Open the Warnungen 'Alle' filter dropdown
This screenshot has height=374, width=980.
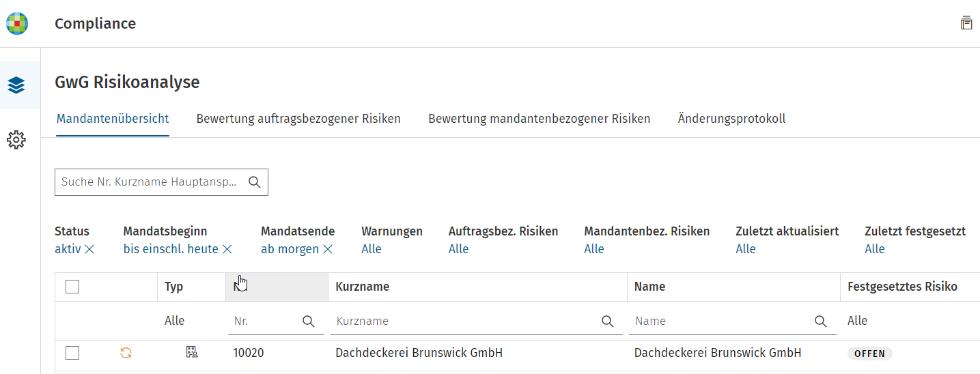point(372,249)
